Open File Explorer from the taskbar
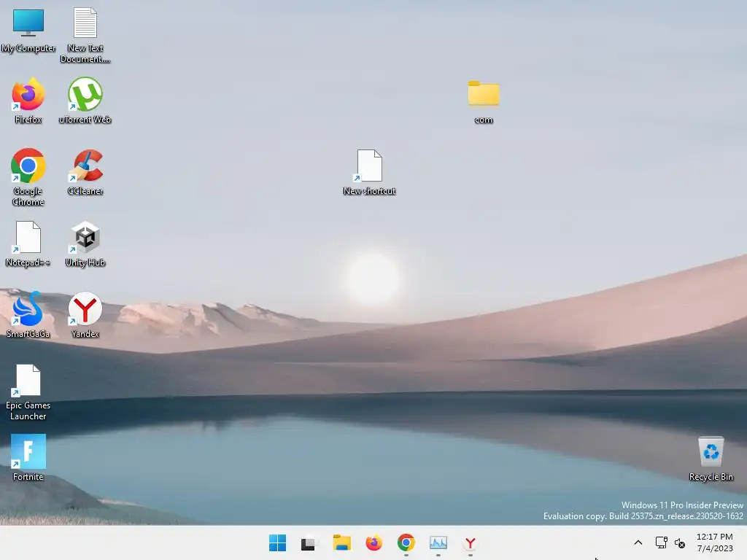Screen dimensions: 747x560 pyautogui.click(x=341, y=542)
